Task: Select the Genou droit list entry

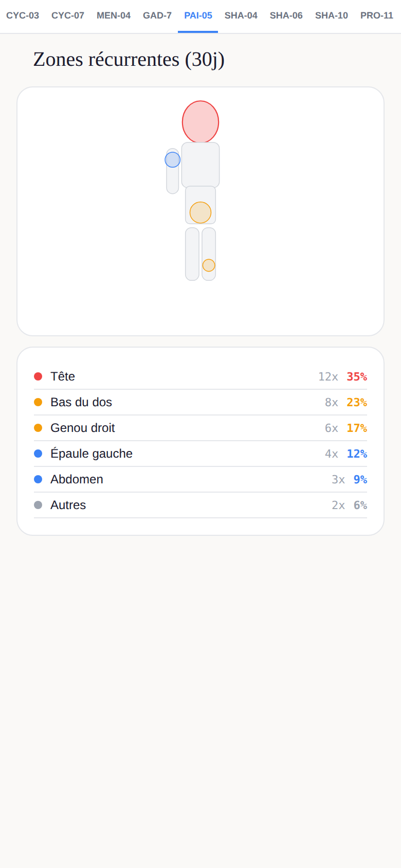Action: [x=200, y=428]
